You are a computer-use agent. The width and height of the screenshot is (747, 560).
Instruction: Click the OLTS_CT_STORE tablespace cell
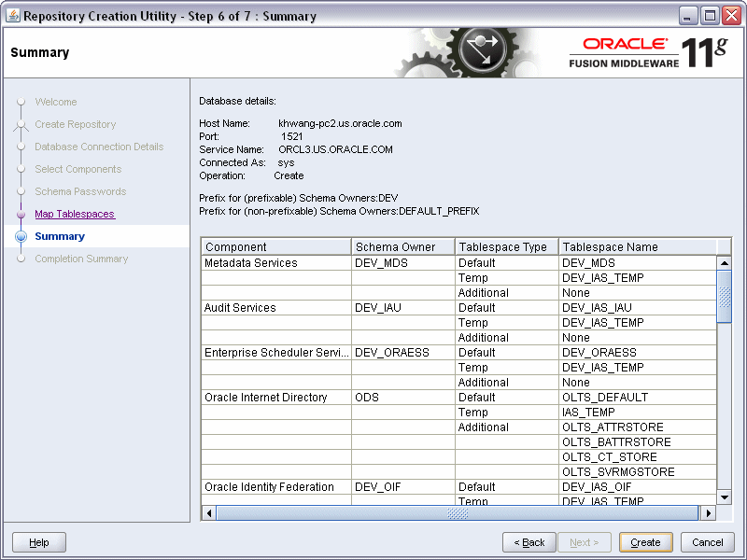638,457
